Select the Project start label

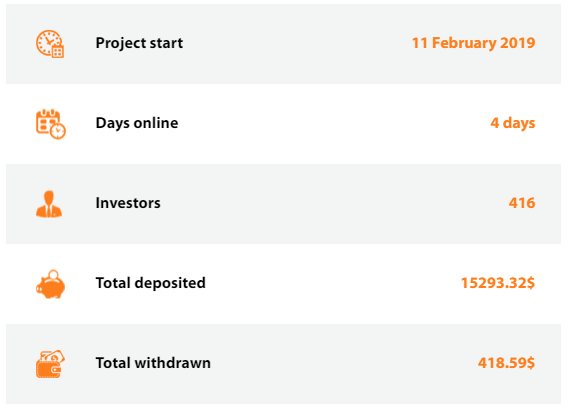click(x=139, y=43)
